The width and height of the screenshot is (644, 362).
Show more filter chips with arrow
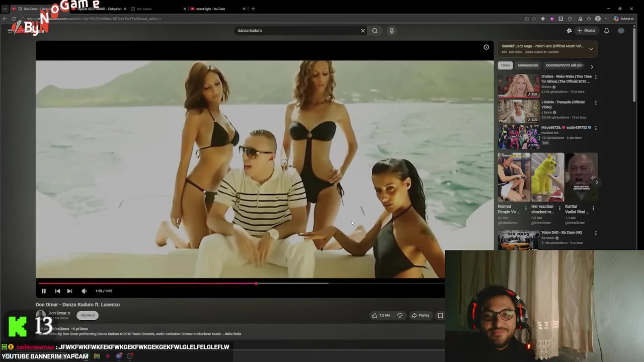(592, 66)
